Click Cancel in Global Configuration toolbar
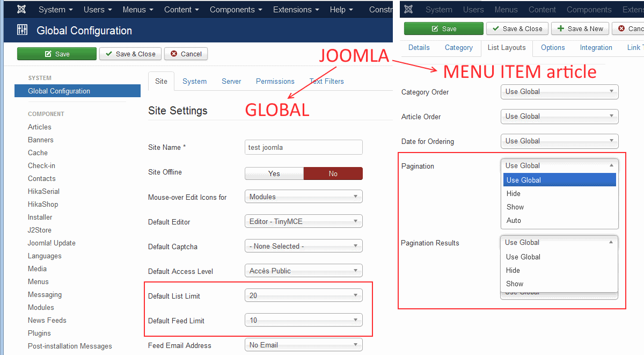Viewport: 644px width, 355px height. [186, 54]
